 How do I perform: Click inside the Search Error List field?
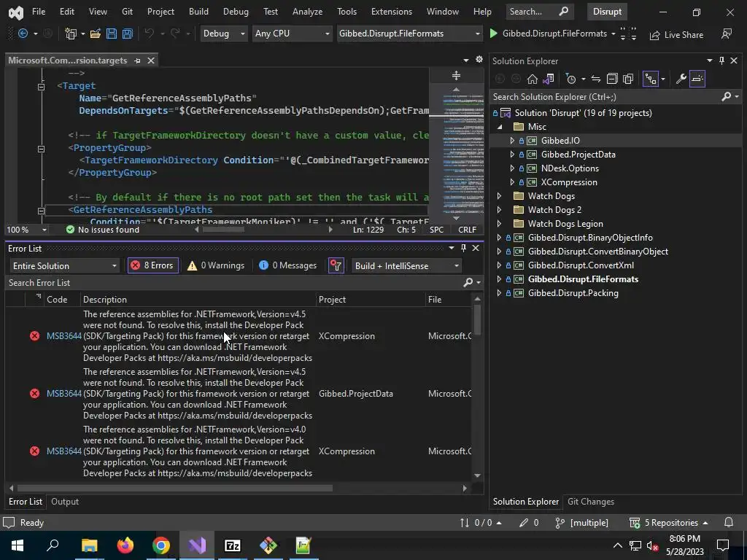pyautogui.click(x=233, y=282)
